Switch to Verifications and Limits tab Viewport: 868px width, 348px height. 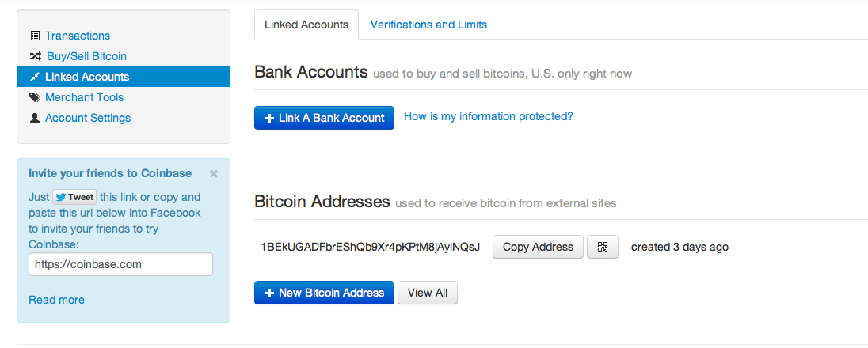(428, 25)
